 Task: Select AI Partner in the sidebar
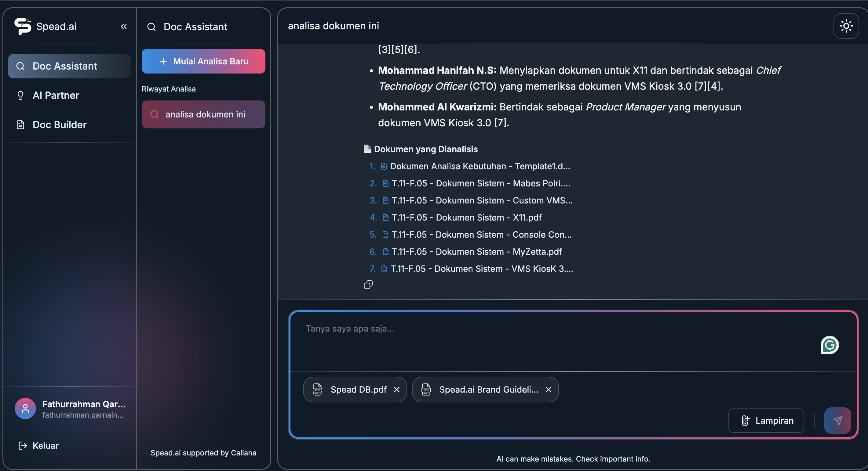click(56, 95)
